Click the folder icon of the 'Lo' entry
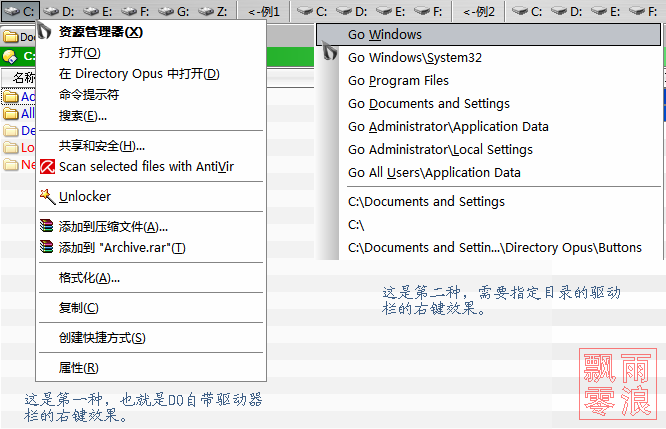Image resolution: width=666 pixels, height=429 pixels. 11,147
